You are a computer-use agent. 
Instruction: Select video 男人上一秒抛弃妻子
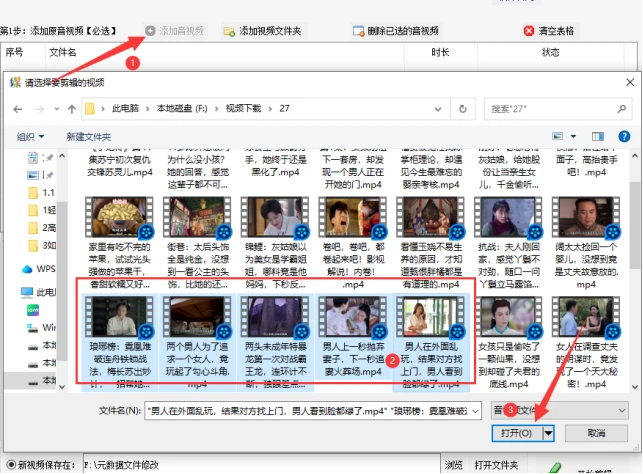click(x=353, y=336)
